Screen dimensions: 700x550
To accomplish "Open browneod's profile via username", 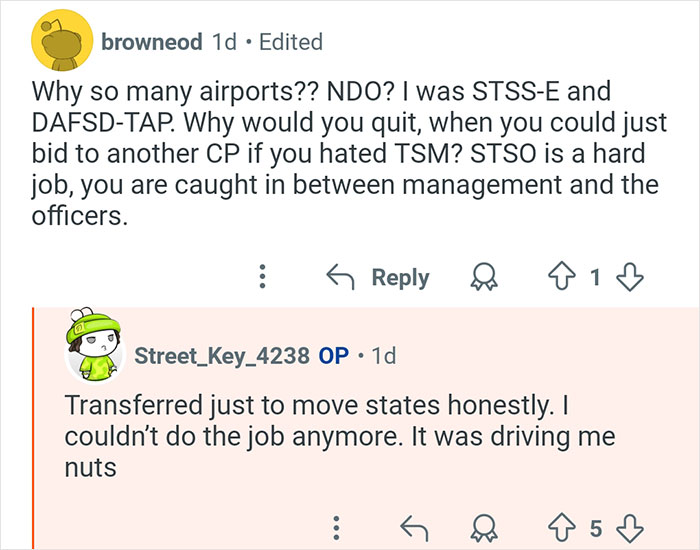I will pyautogui.click(x=151, y=42).
